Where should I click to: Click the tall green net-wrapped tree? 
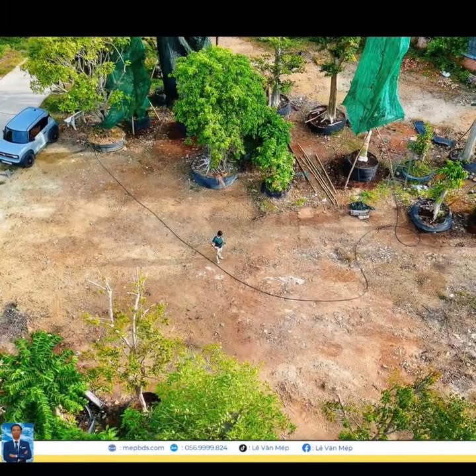375,86
